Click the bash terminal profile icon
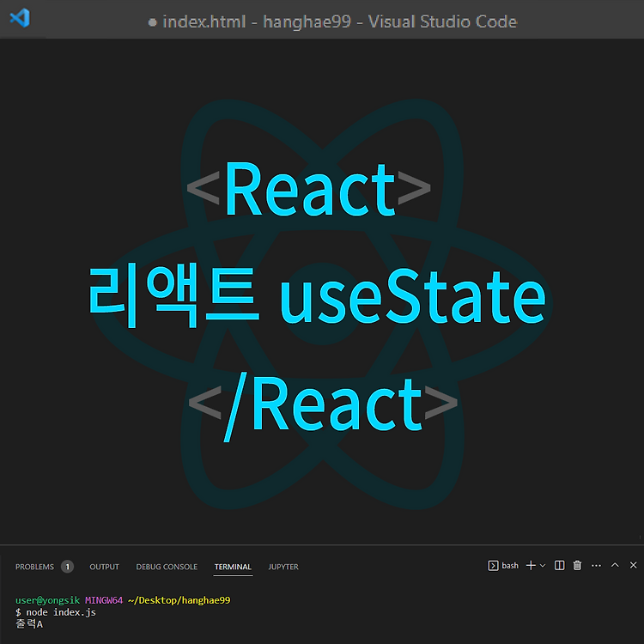Image resolution: width=644 pixels, height=644 pixels. click(493, 566)
